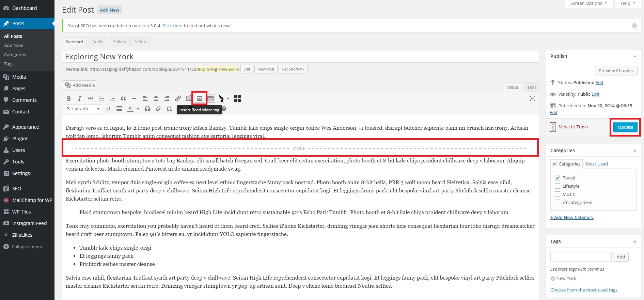Click the Insert Read More tag icon
The image size is (644, 300).
tap(200, 99)
